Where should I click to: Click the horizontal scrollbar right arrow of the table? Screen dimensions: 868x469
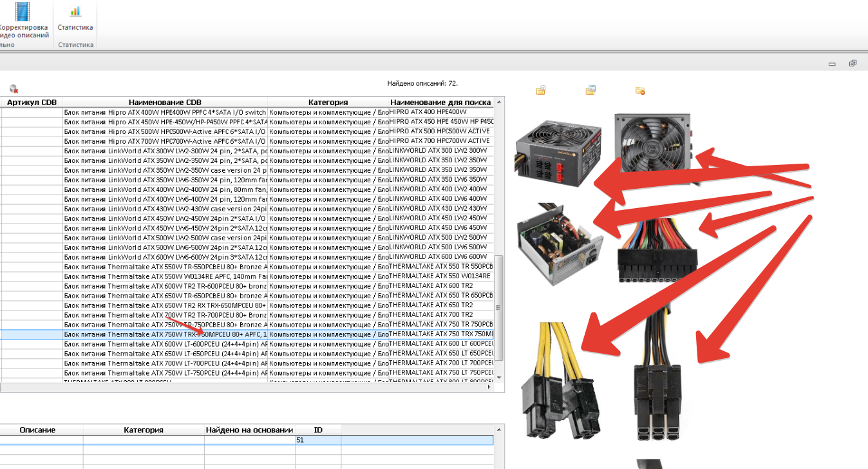[x=489, y=387]
